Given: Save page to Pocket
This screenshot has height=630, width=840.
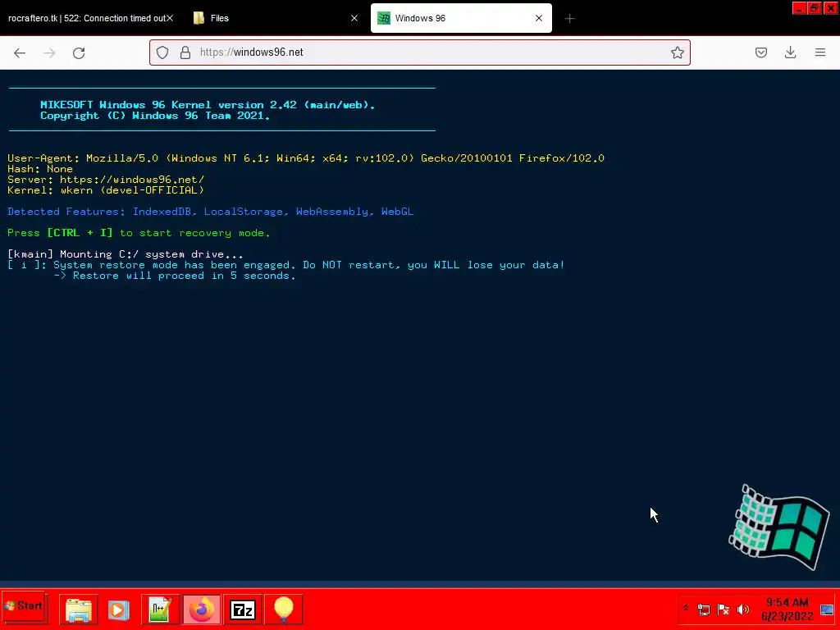Looking at the screenshot, I should [x=761, y=52].
